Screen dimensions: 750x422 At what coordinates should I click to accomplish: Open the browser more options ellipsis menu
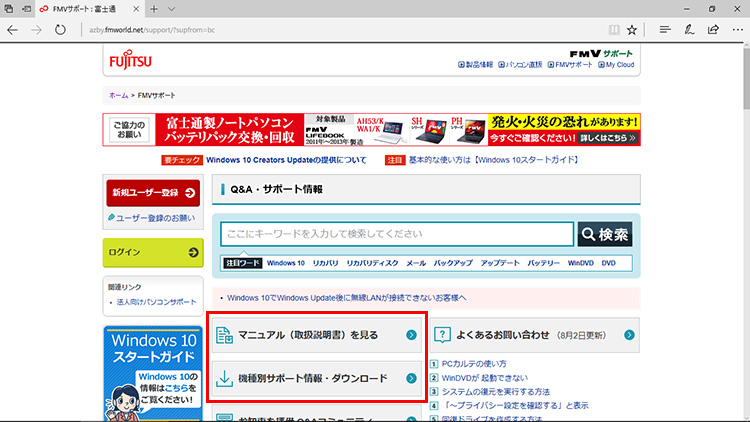point(736,30)
